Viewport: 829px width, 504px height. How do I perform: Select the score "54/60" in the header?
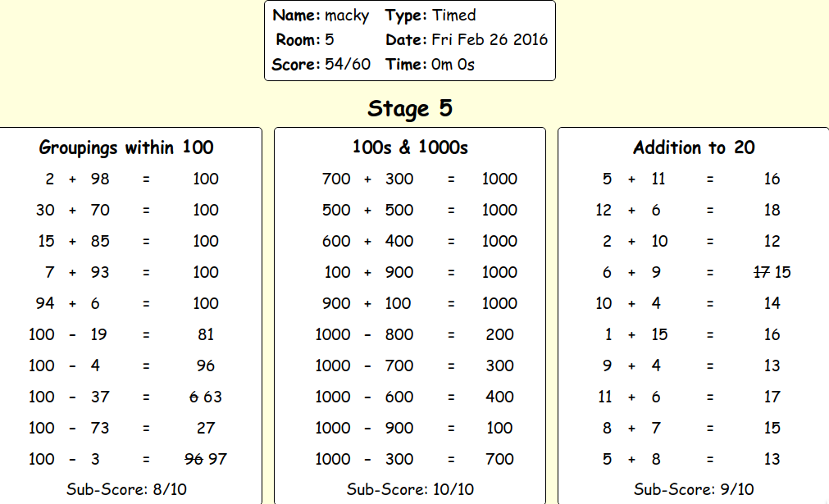point(348,65)
